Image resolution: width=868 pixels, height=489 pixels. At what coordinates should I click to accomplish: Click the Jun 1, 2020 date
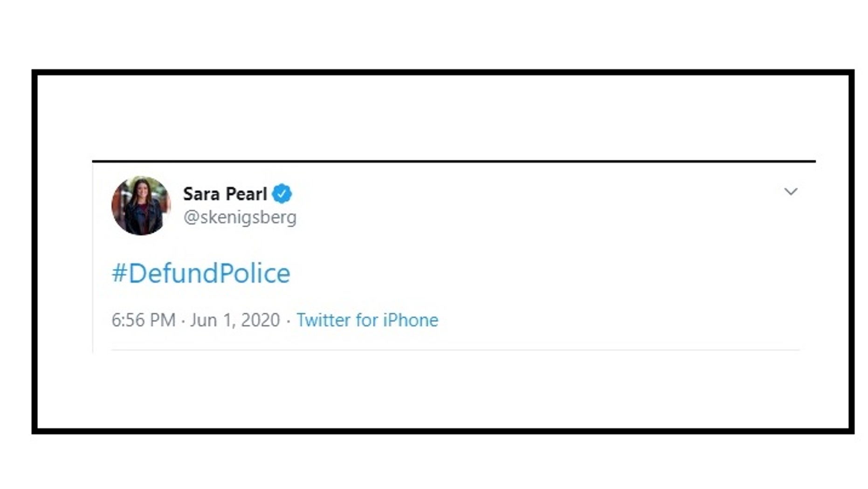pyautogui.click(x=235, y=320)
